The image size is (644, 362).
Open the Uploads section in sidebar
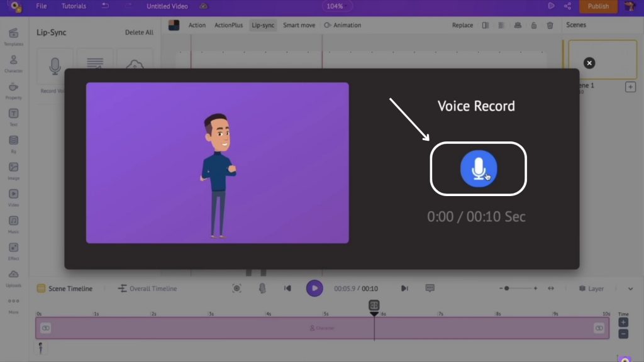13,277
